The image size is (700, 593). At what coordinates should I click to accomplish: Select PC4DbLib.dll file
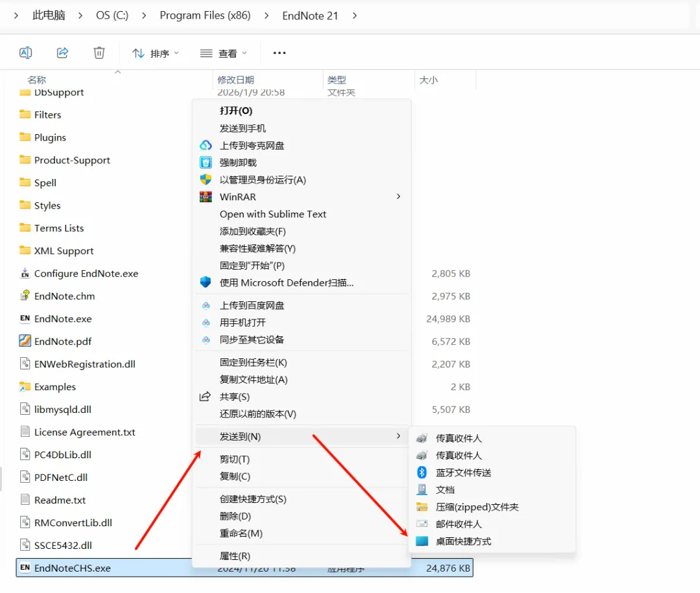(x=55, y=454)
